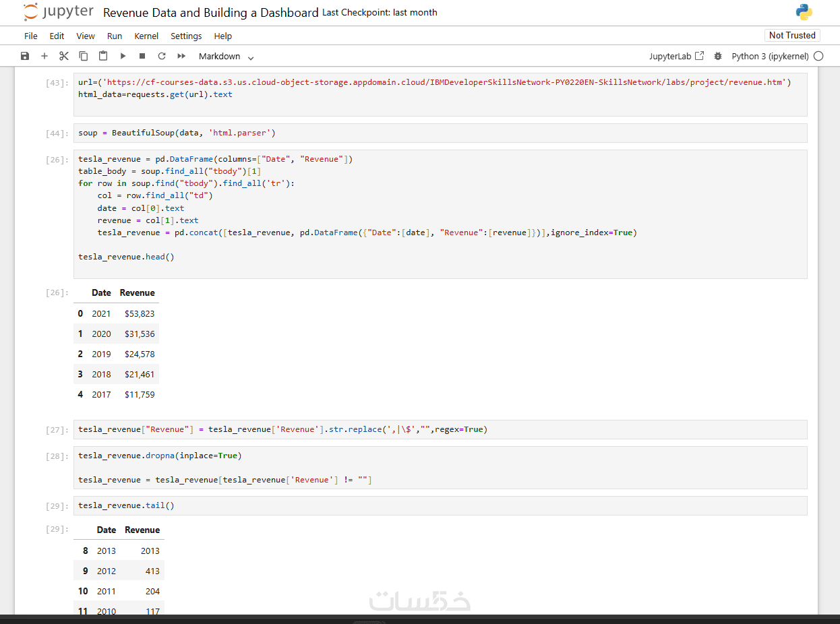This screenshot has width=840, height=624.
Task: Click the Not Trusted button
Action: (792, 35)
